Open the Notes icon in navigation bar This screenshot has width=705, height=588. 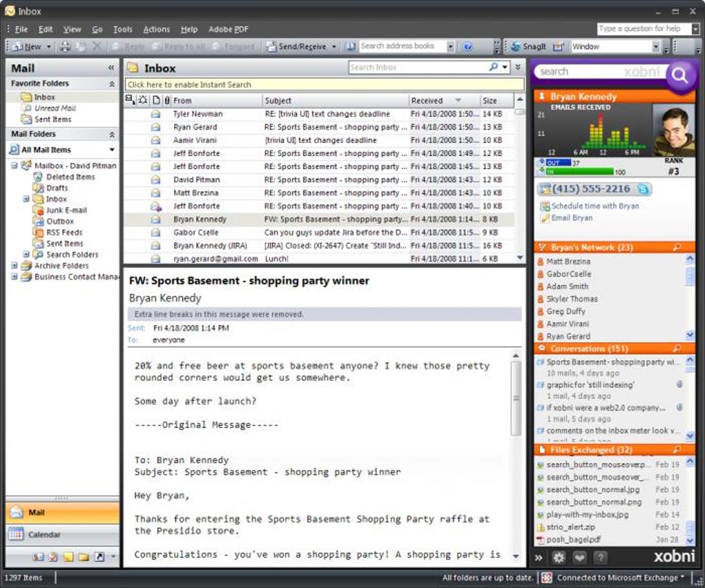[x=68, y=557]
